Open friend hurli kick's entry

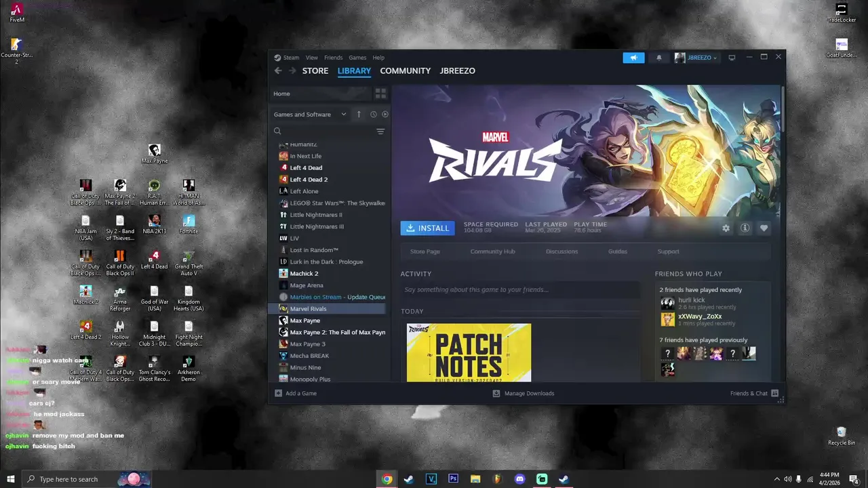click(698, 303)
